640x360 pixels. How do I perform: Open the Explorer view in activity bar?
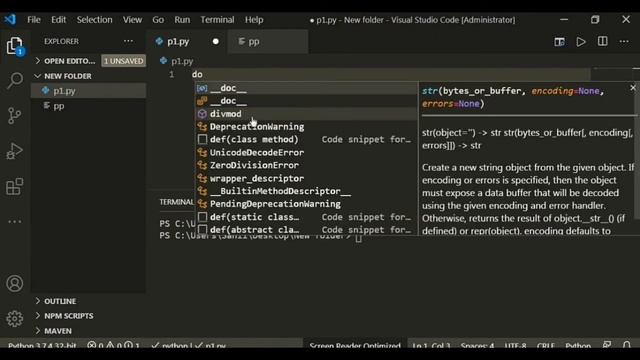tap(15, 46)
